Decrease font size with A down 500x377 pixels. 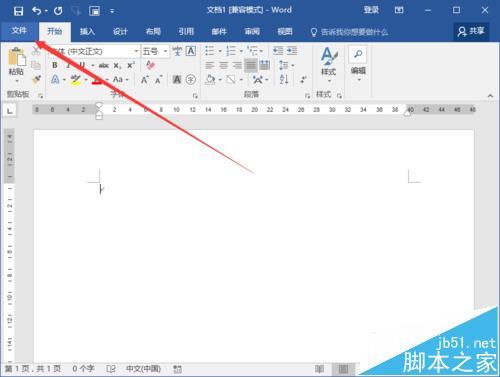coord(158,79)
